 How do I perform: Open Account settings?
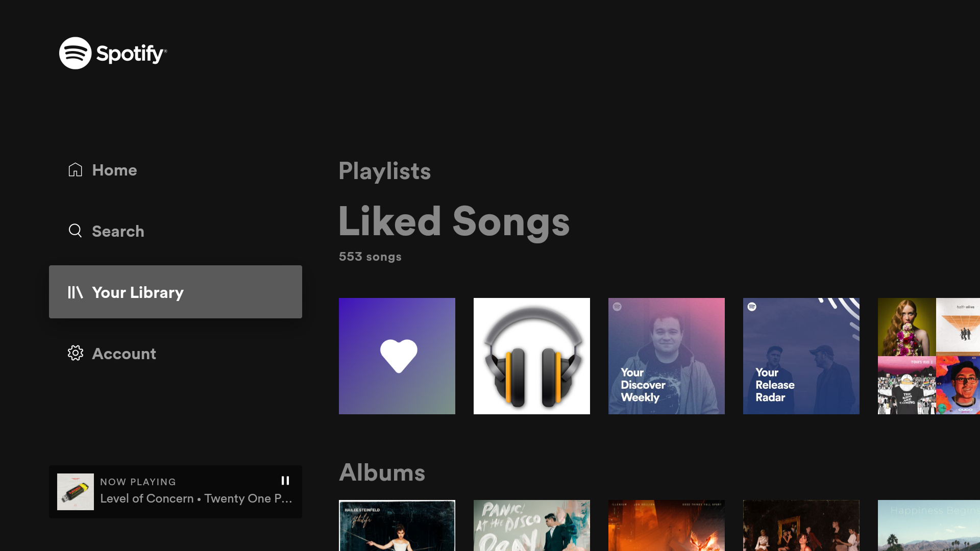pos(124,353)
